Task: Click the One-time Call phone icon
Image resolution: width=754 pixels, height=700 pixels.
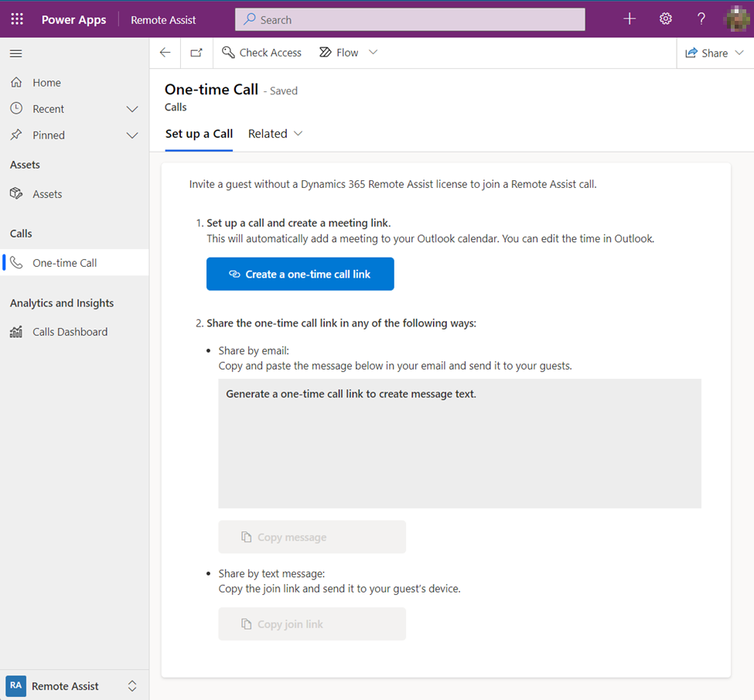Action: pyautogui.click(x=16, y=262)
